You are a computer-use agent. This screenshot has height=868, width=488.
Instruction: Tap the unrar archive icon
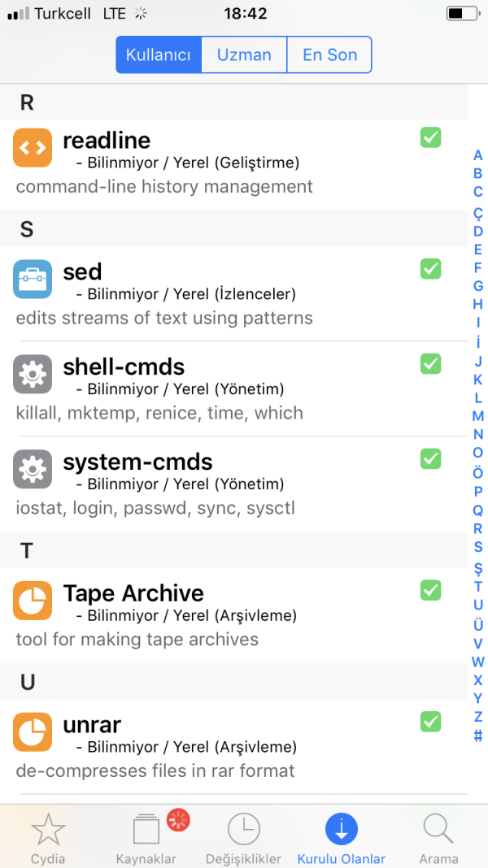click(33, 731)
